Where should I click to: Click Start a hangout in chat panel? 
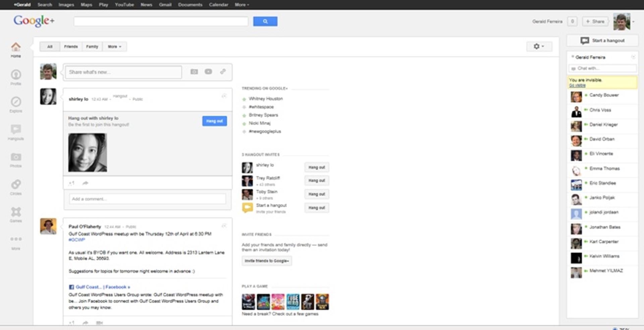pyautogui.click(x=602, y=41)
